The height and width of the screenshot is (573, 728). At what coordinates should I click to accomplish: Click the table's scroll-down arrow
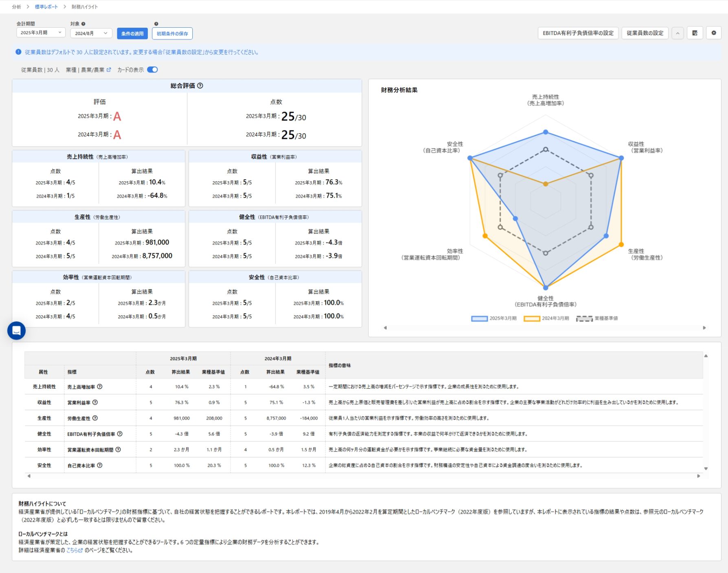click(x=706, y=468)
